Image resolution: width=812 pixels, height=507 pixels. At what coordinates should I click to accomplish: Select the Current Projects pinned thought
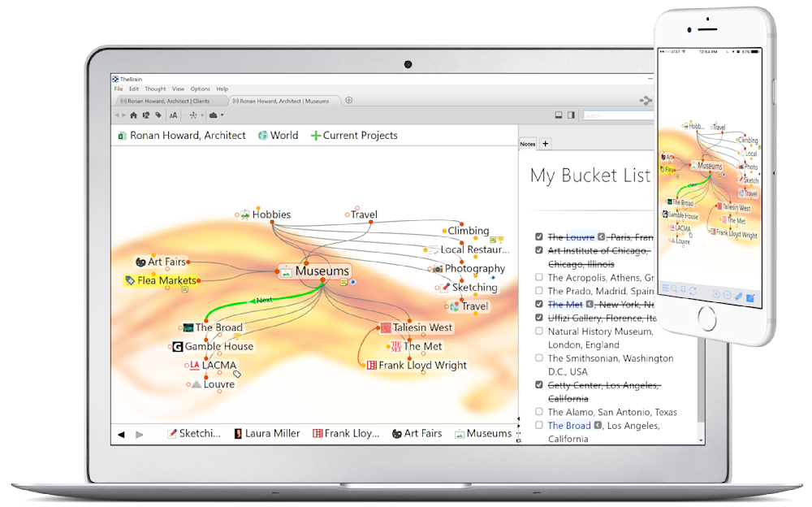click(354, 136)
